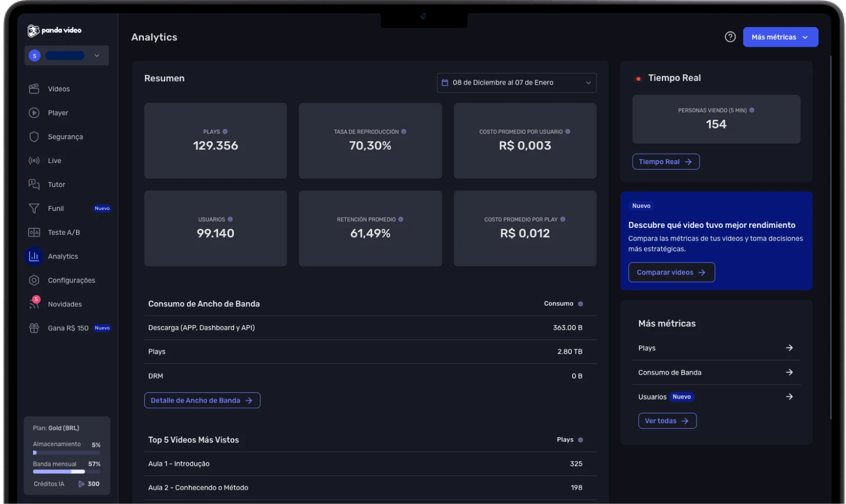The image size is (846, 504).
Task: Click info icon beside COSTO PROMEDIO POR PLAY
Action: [562, 219]
